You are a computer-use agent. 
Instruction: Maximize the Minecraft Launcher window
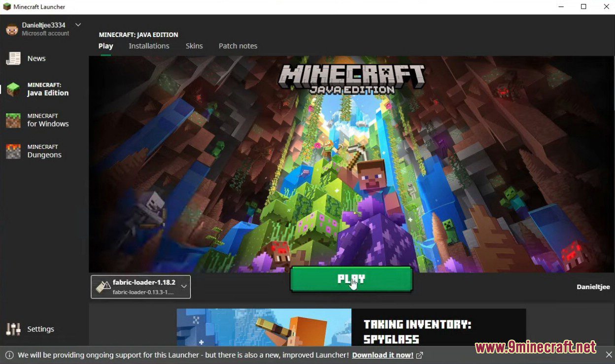pos(583,7)
